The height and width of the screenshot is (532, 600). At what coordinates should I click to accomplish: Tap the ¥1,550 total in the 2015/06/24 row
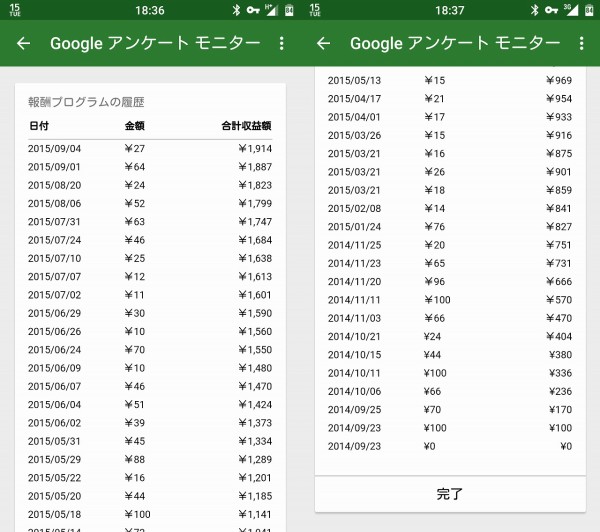(x=255, y=350)
